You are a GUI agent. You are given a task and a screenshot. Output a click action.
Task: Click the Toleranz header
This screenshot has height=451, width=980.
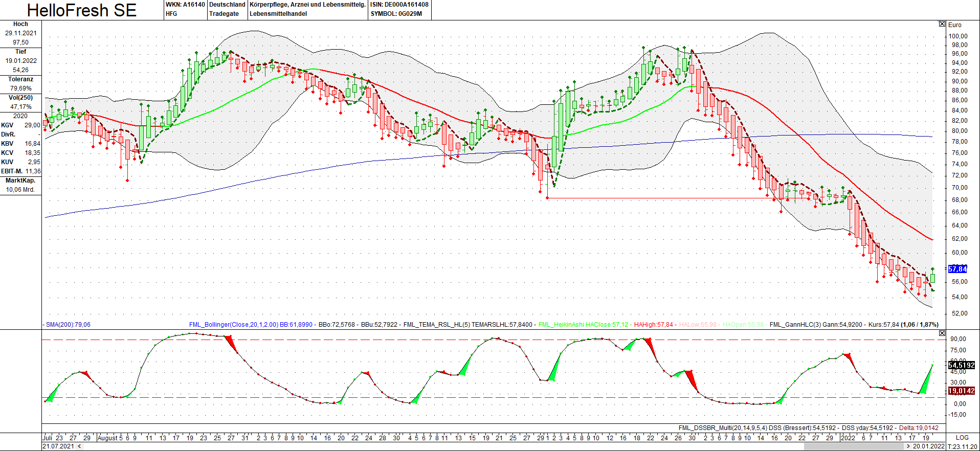click(x=20, y=79)
